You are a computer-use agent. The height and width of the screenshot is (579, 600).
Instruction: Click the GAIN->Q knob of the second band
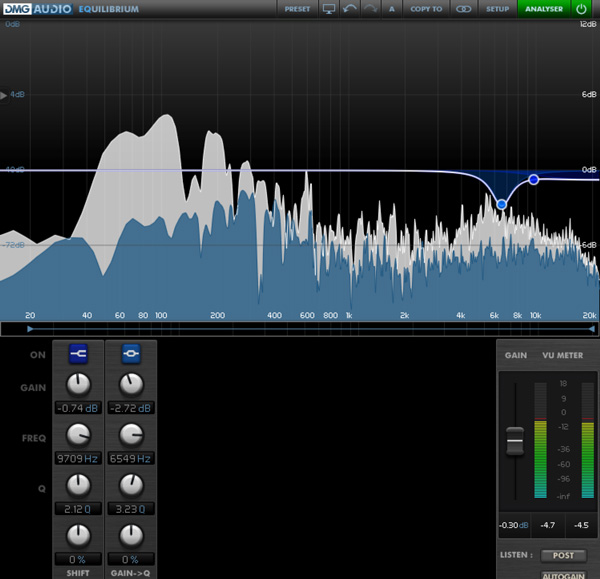pyautogui.click(x=131, y=536)
